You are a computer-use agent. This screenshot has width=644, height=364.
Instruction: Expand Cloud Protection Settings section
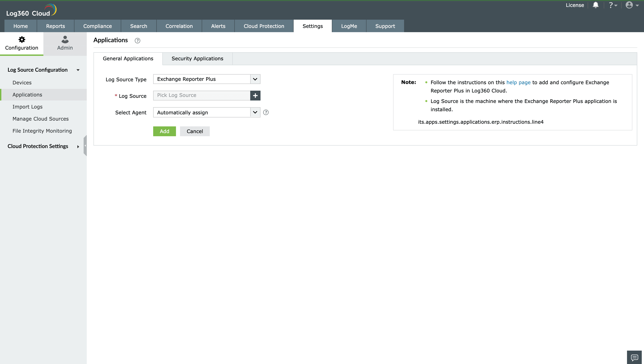pos(78,146)
